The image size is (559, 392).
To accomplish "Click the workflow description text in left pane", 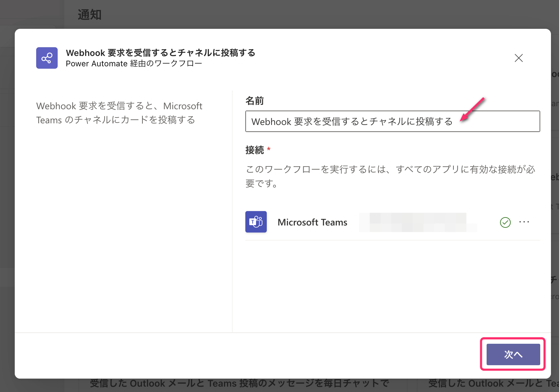I will pos(119,113).
